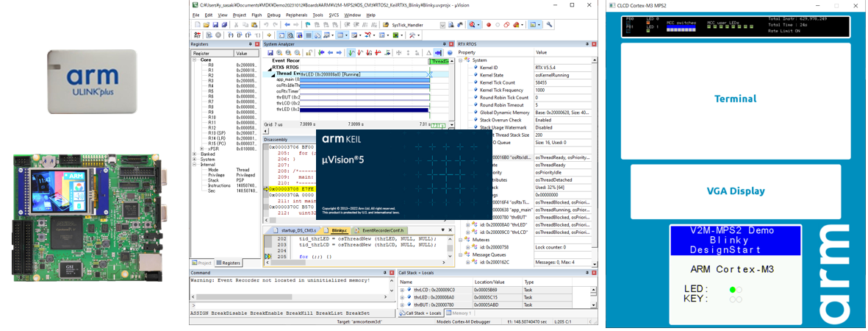Click the Stop icon in debug toolbar

[218, 35]
